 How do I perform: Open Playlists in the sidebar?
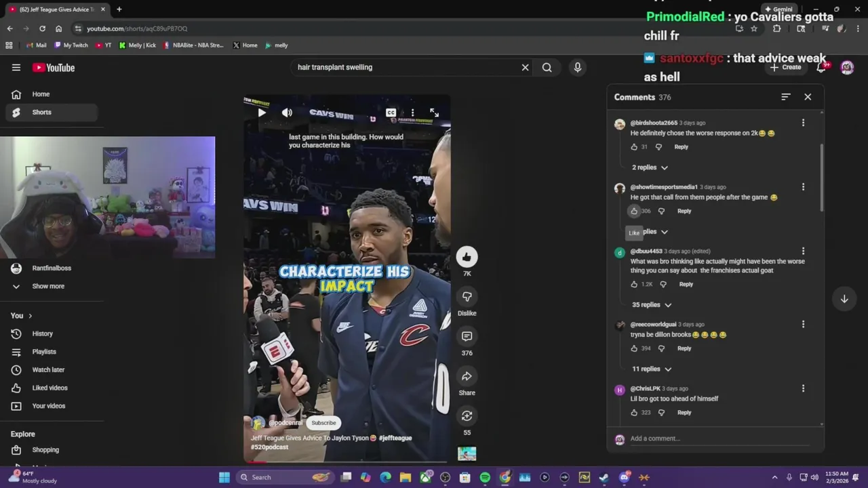(52, 352)
